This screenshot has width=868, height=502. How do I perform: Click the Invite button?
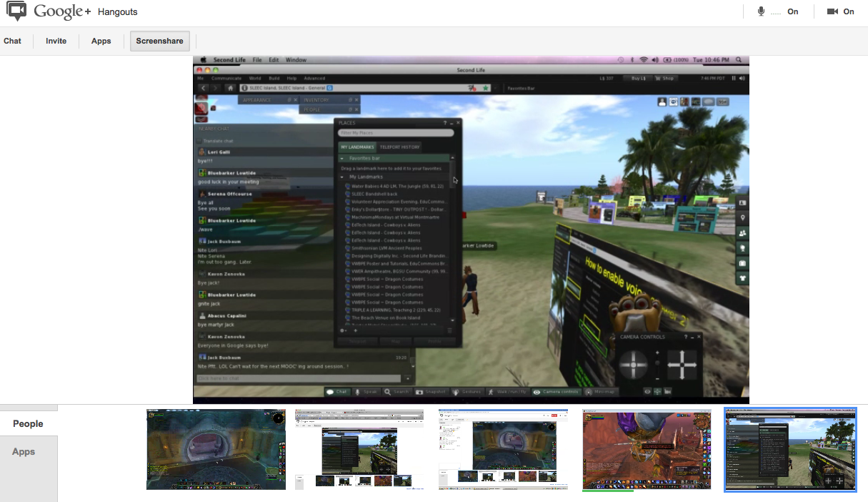[56, 41]
